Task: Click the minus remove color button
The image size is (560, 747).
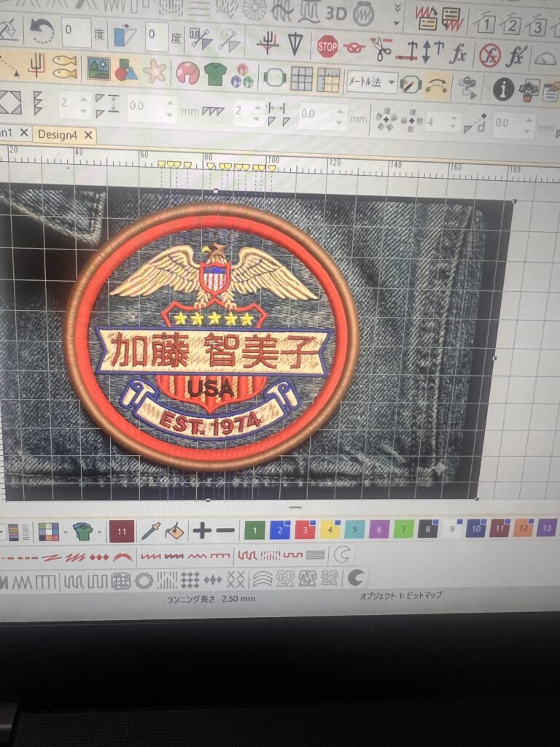Action: pos(225,531)
